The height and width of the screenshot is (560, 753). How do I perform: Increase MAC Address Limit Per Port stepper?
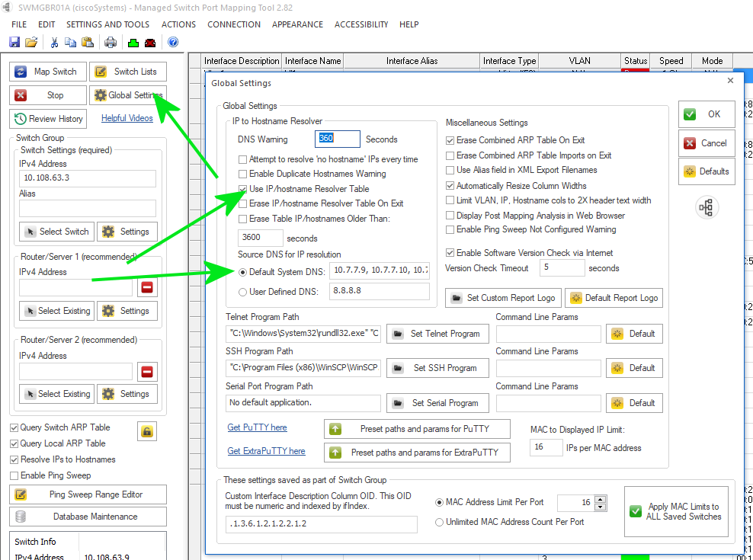click(x=601, y=499)
